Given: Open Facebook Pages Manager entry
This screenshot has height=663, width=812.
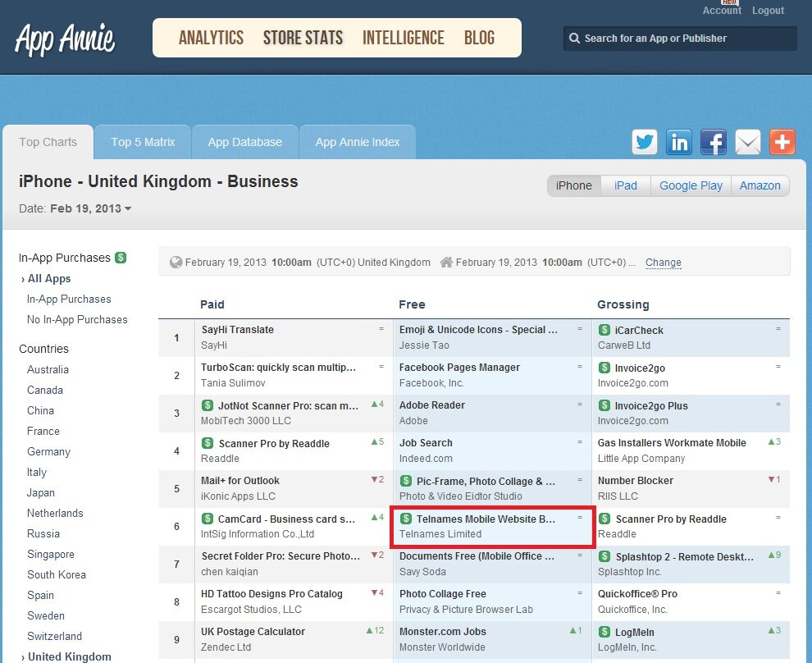Looking at the screenshot, I should [x=459, y=368].
